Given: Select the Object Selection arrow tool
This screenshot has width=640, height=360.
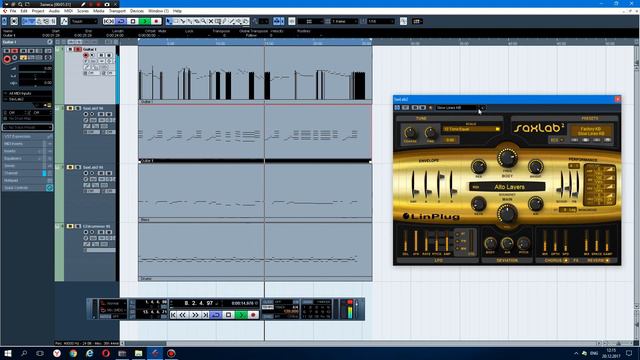Looking at the screenshot, I should (169, 21).
